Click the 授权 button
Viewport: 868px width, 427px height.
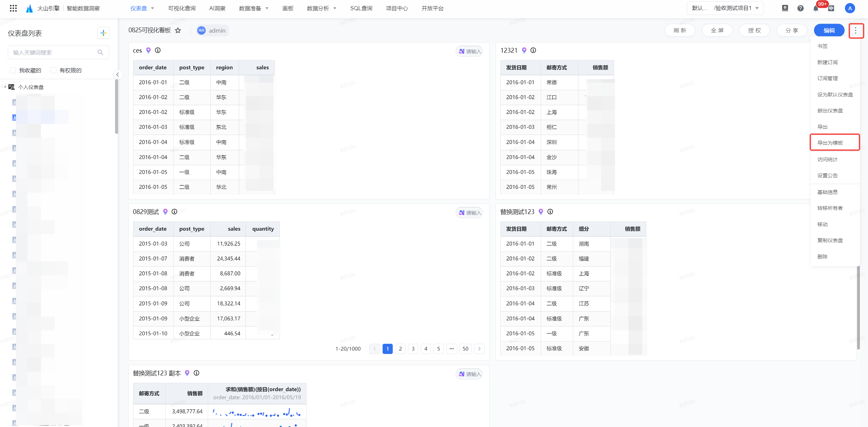click(754, 31)
